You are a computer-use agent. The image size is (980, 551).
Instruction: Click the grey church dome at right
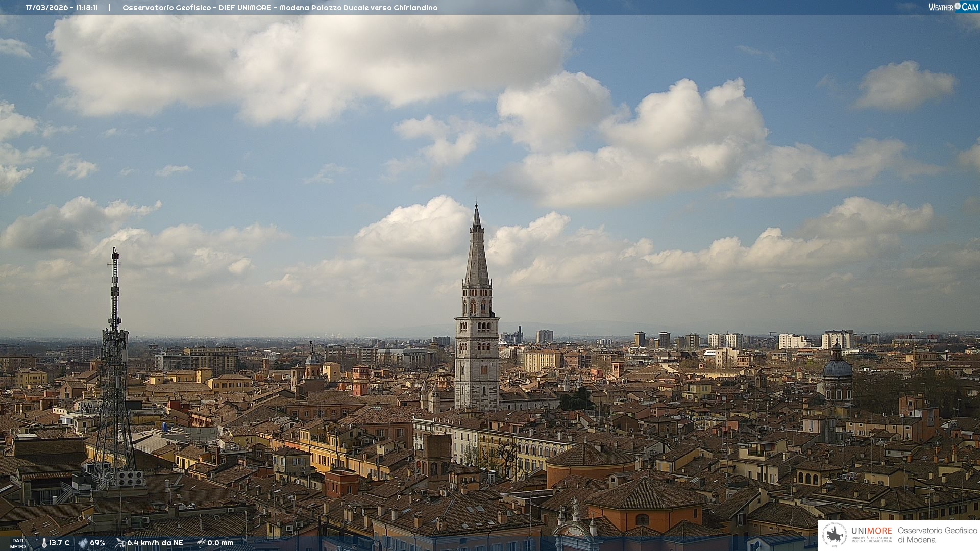pos(838,368)
